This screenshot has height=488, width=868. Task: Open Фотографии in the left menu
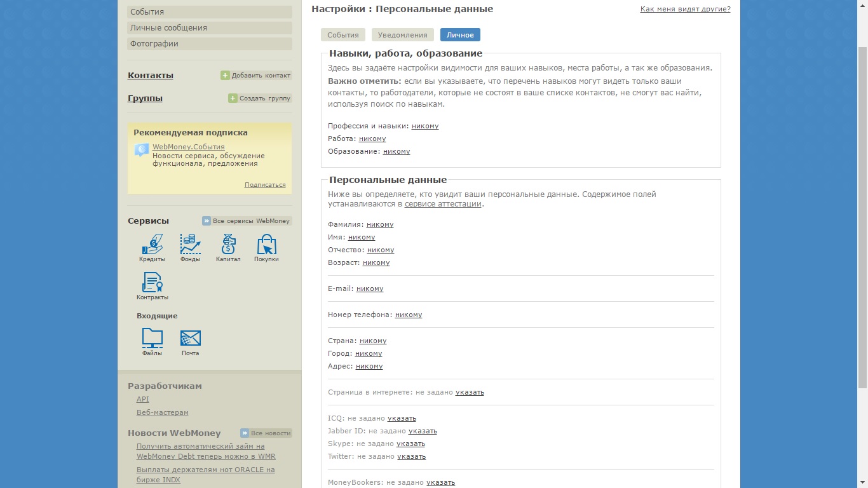point(210,43)
